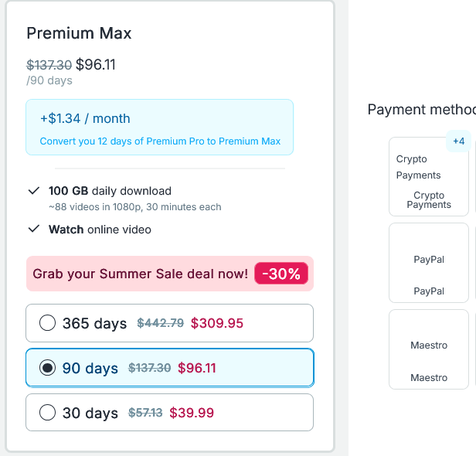Viewport: 476px width, 456px height.
Task: Click the crossed-out $442.79 price
Action: click(x=160, y=323)
